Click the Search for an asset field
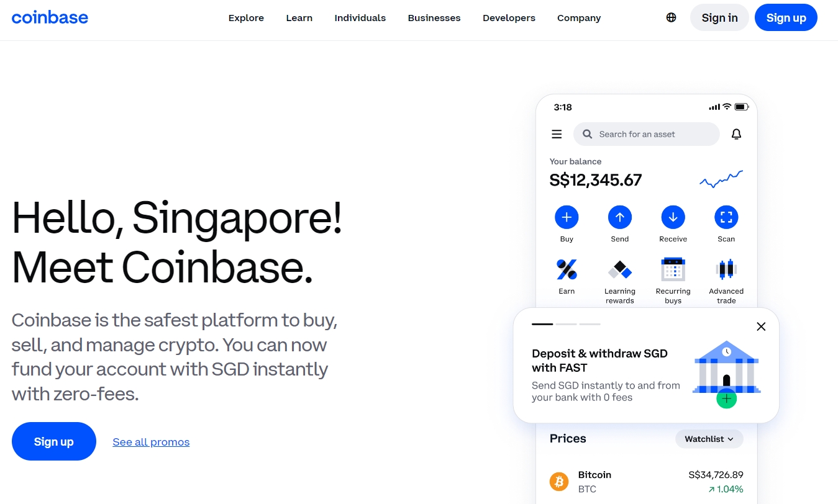This screenshot has width=838, height=504. [x=646, y=134]
